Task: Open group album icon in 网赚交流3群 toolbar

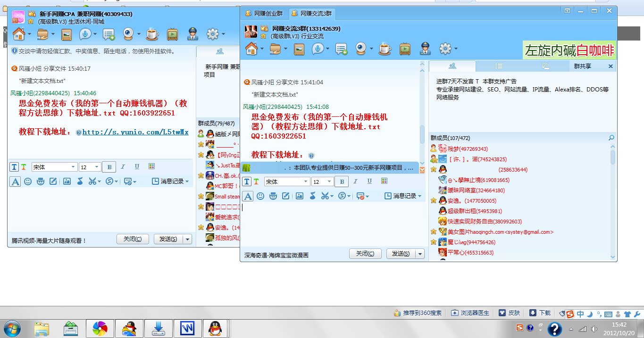Action: click(x=299, y=49)
